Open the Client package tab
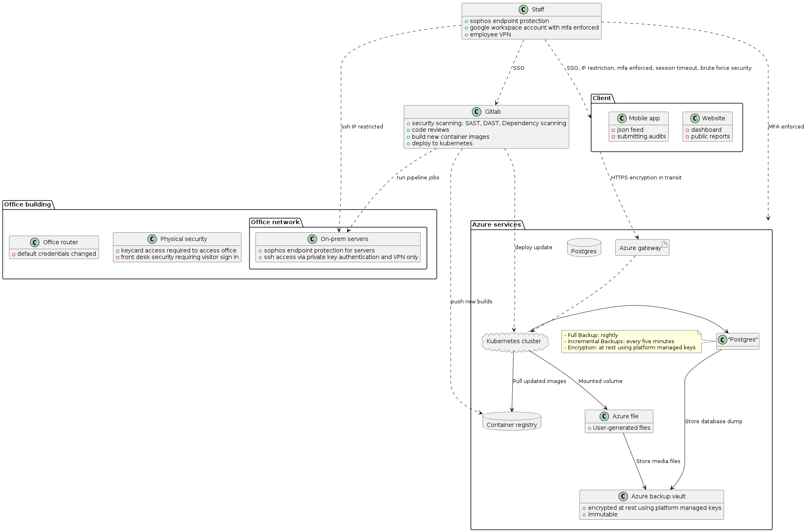The image size is (807, 532). point(602,98)
